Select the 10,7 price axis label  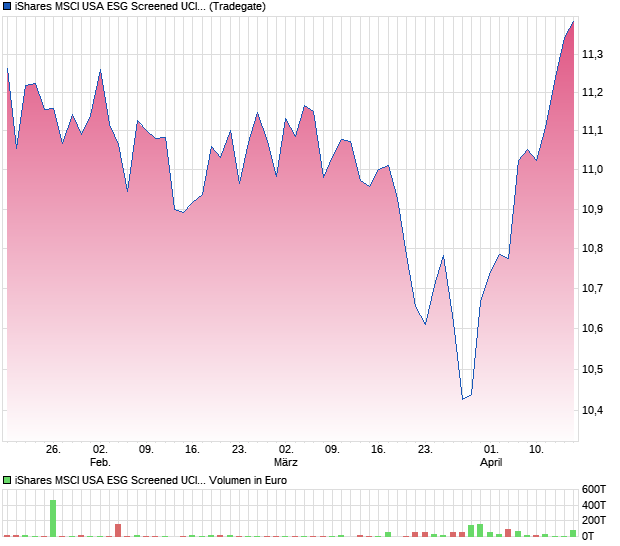pyautogui.click(x=593, y=289)
